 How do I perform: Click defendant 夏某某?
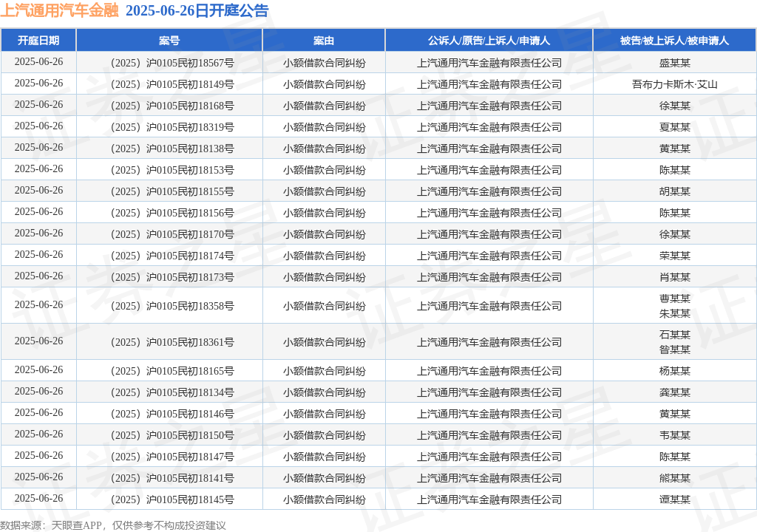675,127
